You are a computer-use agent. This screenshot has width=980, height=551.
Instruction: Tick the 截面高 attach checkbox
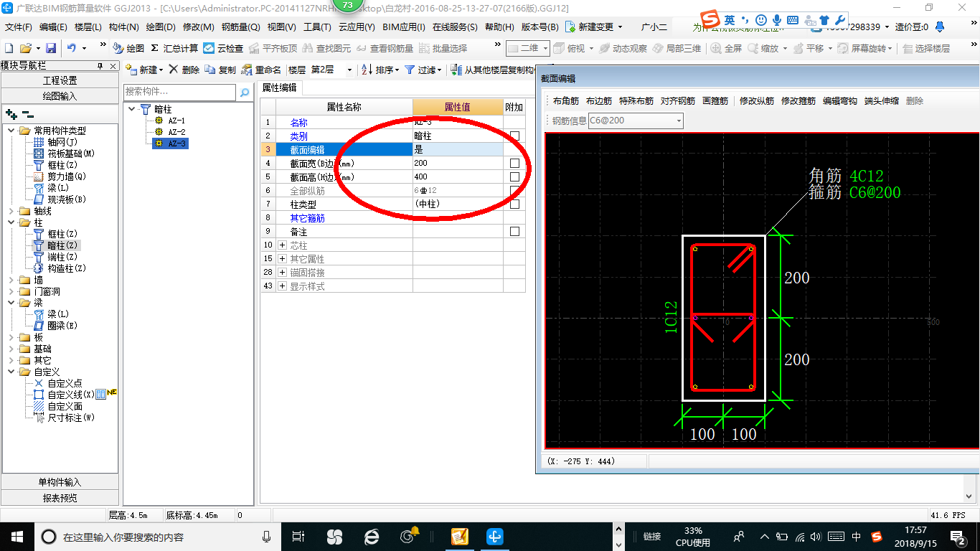tap(514, 176)
